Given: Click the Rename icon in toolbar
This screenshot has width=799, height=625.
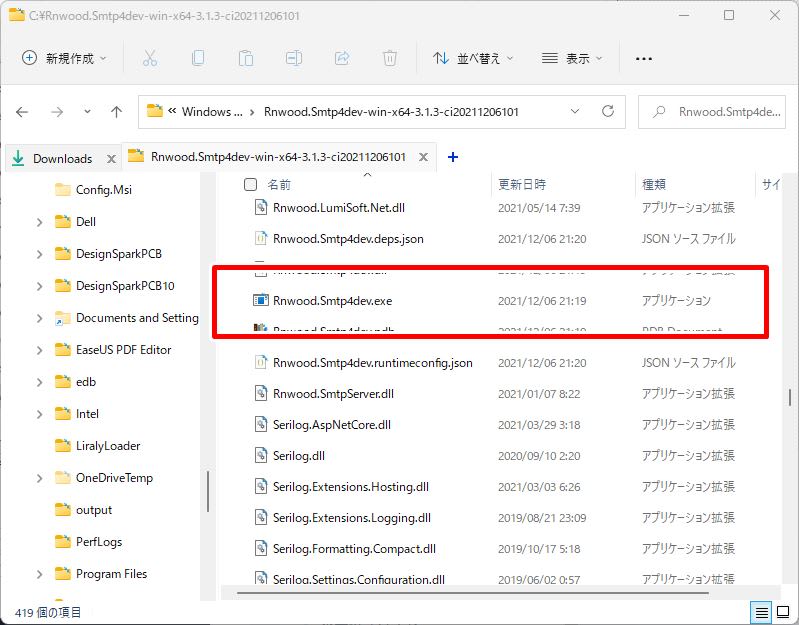Looking at the screenshot, I should point(294,58).
